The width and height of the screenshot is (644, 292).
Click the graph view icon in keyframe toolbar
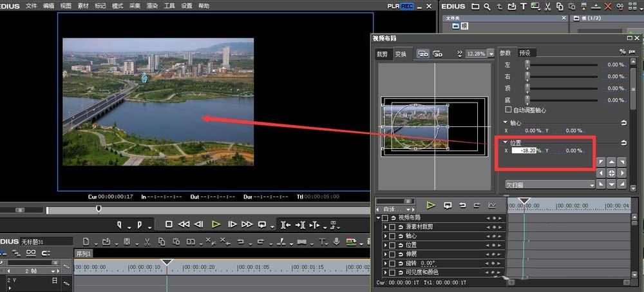(x=492, y=205)
